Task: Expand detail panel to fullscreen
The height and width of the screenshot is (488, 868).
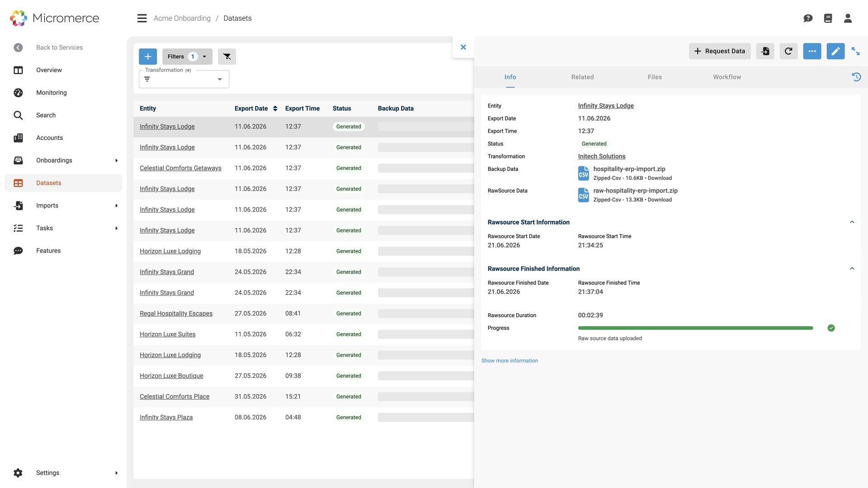Action: pos(856,51)
